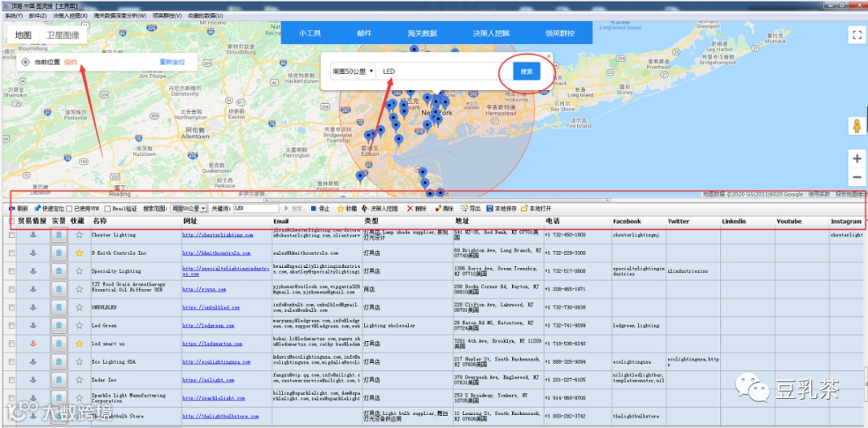The image size is (868, 428).
Task: Select the 小工具 blue tab
Action: (x=310, y=33)
